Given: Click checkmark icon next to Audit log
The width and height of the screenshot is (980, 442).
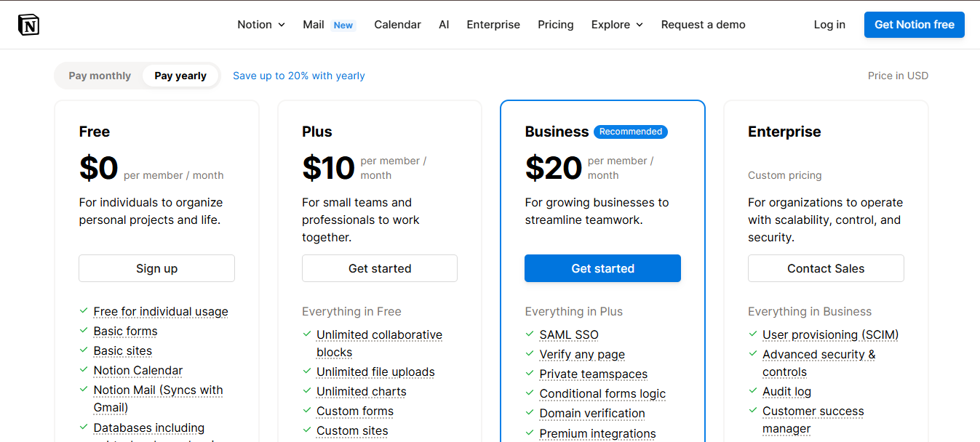Looking at the screenshot, I should pos(753,391).
